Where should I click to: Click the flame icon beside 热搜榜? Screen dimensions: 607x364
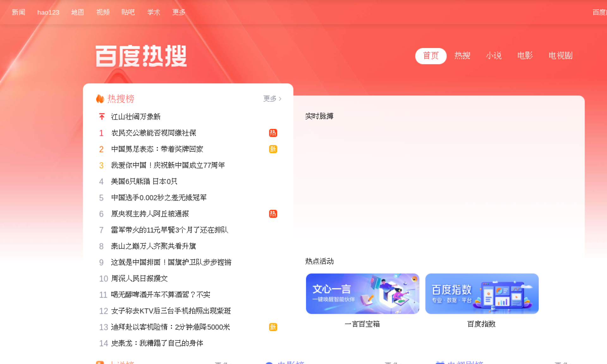[x=100, y=99]
